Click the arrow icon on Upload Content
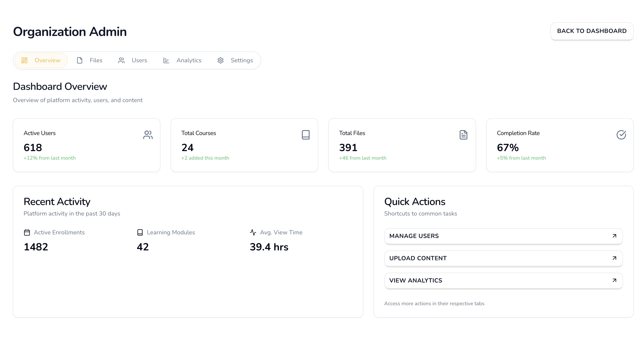This screenshot has width=644, height=342. coord(614,258)
